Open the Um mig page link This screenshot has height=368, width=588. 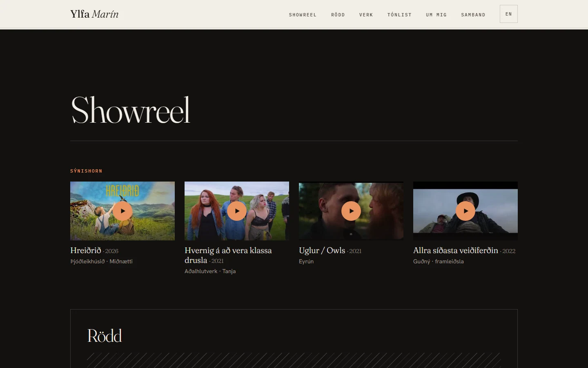coord(437,15)
